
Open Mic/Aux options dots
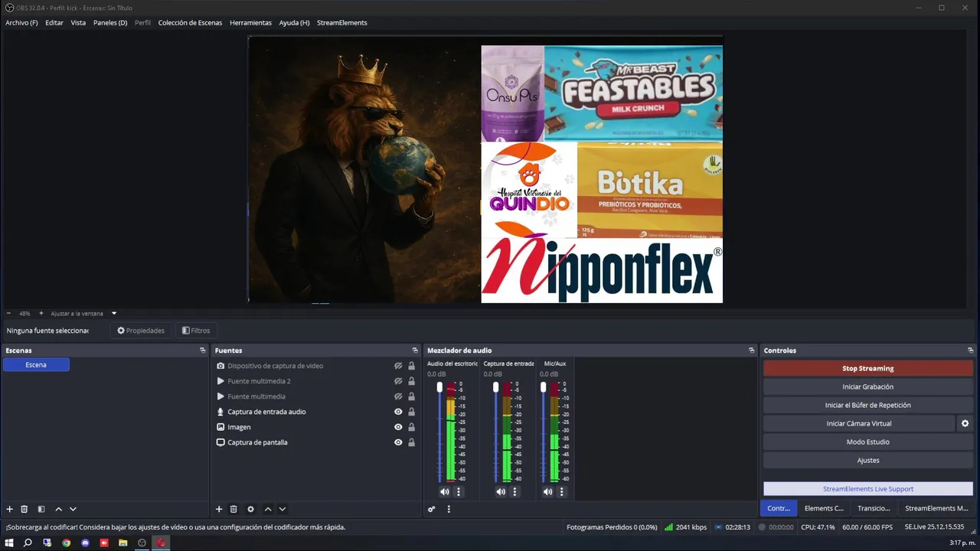click(561, 491)
